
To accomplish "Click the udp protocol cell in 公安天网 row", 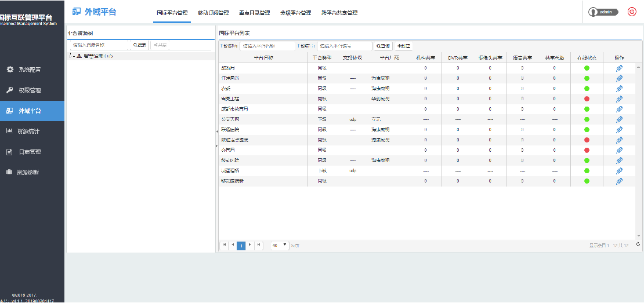I will [x=352, y=119].
